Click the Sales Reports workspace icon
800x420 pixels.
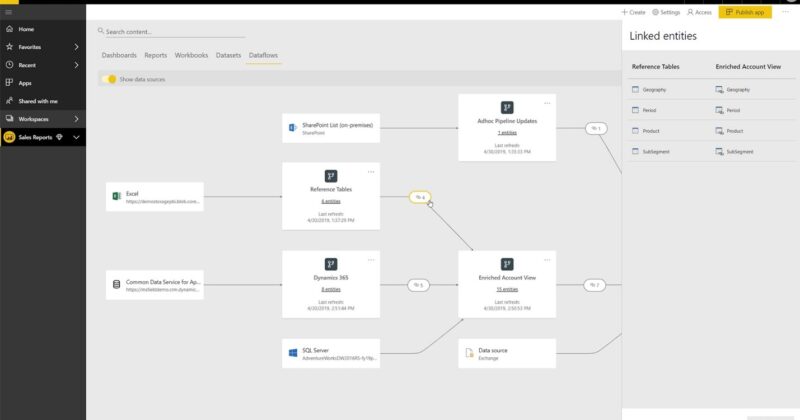pyautogui.click(x=9, y=137)
